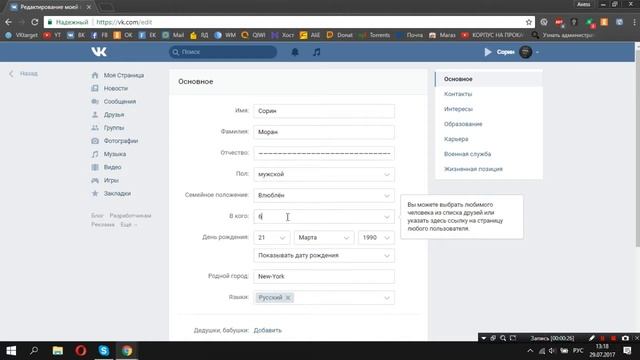Stop the screen recording
Image resolution: width=640 pixels, height=360 pixels.
[x=613, y=338]
